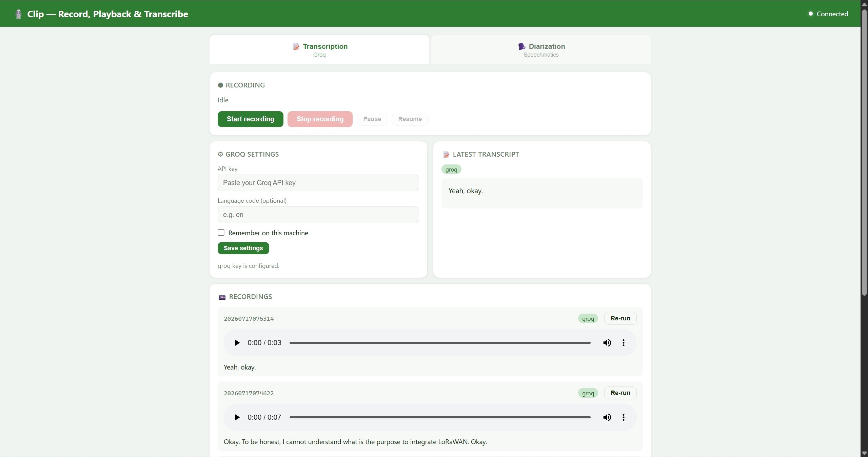Switch to the Diarization Speechmatics tab
This screenshot has width=868, height=457.
(x=541, y=49)
